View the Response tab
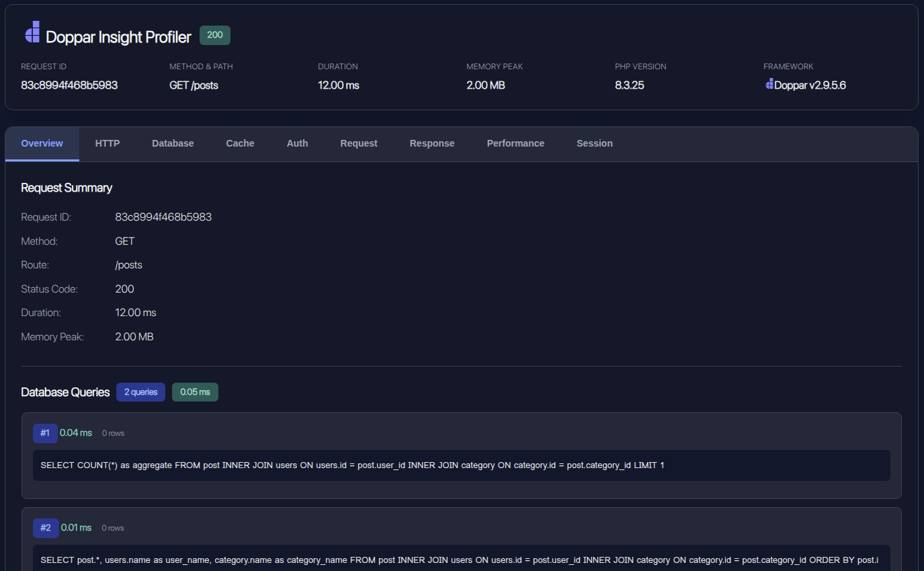 point(432,143)
